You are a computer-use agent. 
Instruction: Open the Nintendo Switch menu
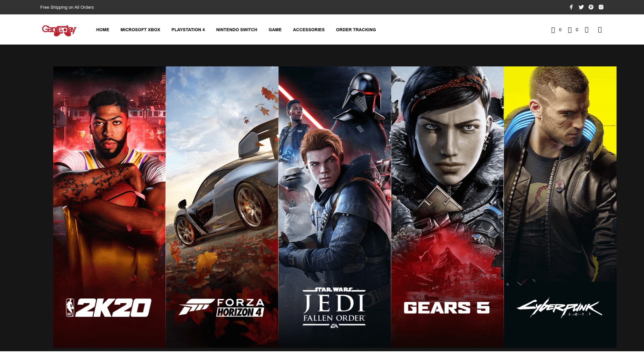coord(237,30)
